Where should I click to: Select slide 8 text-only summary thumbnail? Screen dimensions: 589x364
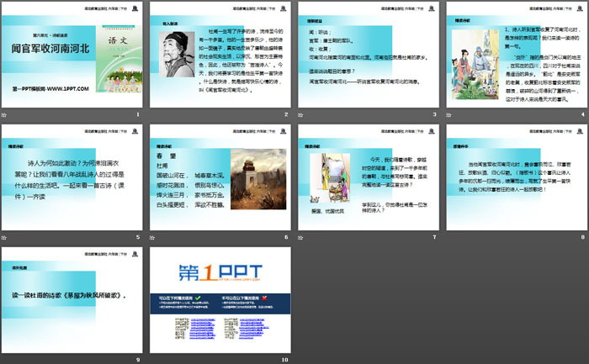pos(517,177)
